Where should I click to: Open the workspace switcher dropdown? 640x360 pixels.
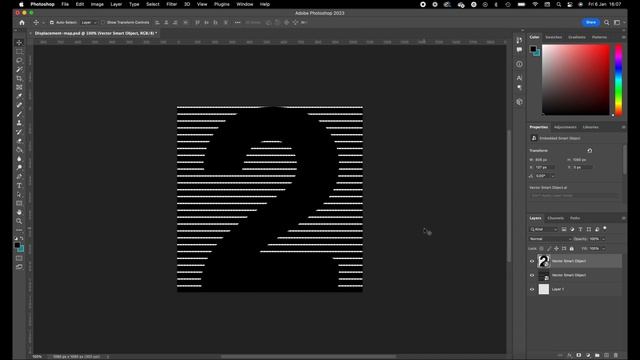tap(619, 22)
